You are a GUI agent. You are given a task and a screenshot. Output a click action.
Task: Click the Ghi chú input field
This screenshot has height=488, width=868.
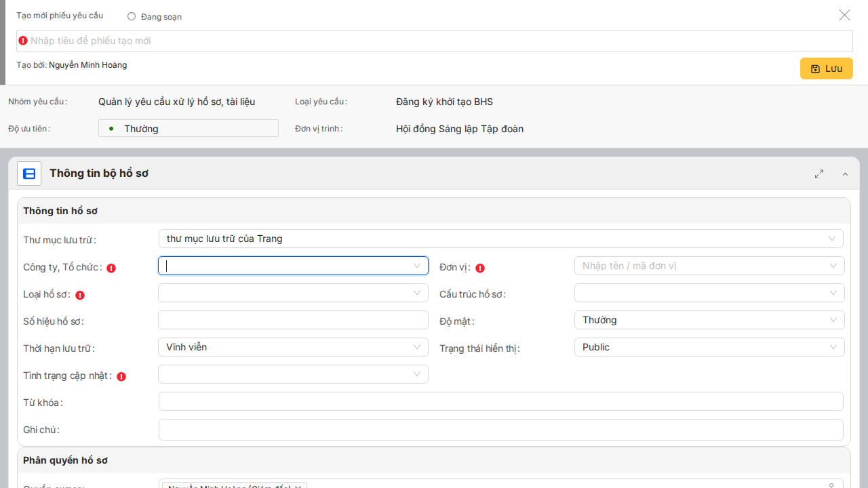tap(500, 429)
